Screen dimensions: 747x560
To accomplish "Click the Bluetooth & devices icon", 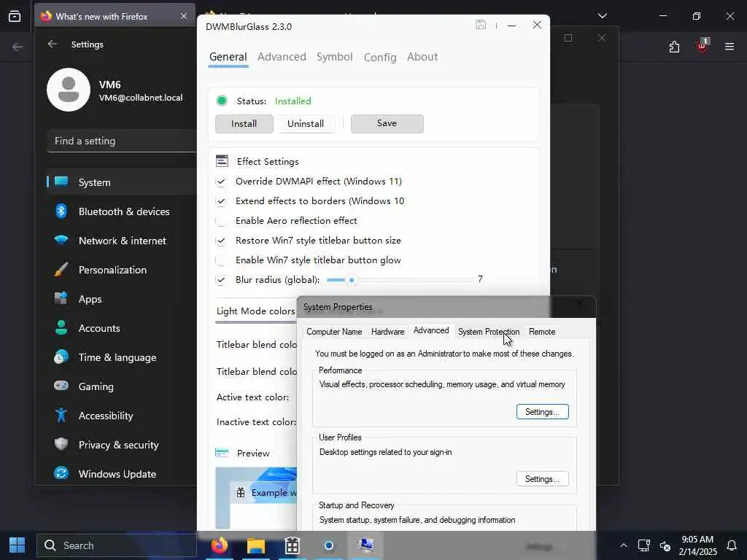I will coord(61,211).
